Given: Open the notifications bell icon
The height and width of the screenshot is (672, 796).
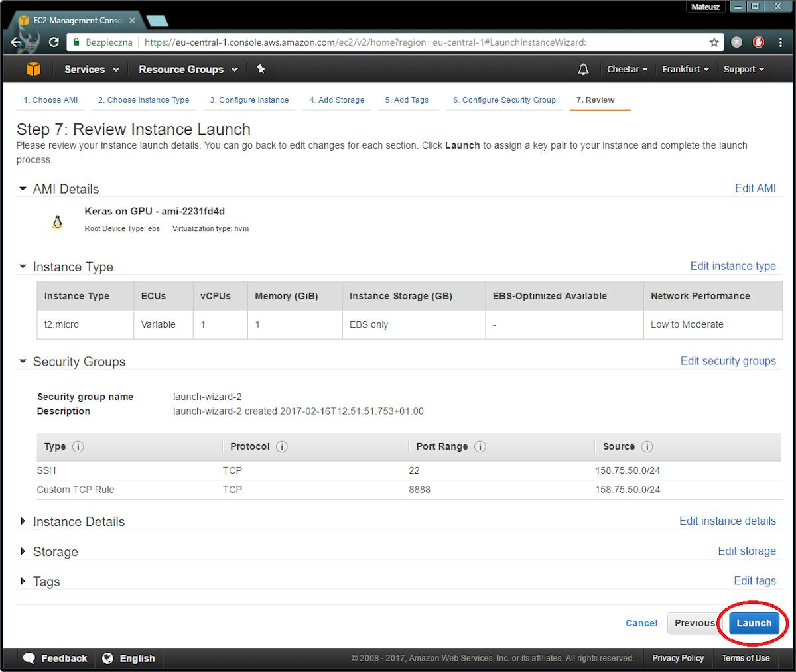Looking at the screenshot, I should click(x=583, y=69).
